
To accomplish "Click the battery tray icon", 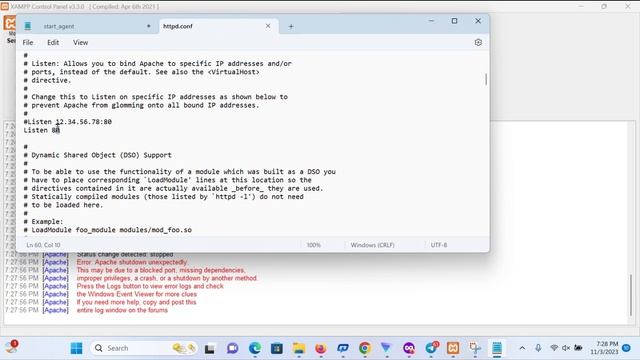I will point(578,348).
